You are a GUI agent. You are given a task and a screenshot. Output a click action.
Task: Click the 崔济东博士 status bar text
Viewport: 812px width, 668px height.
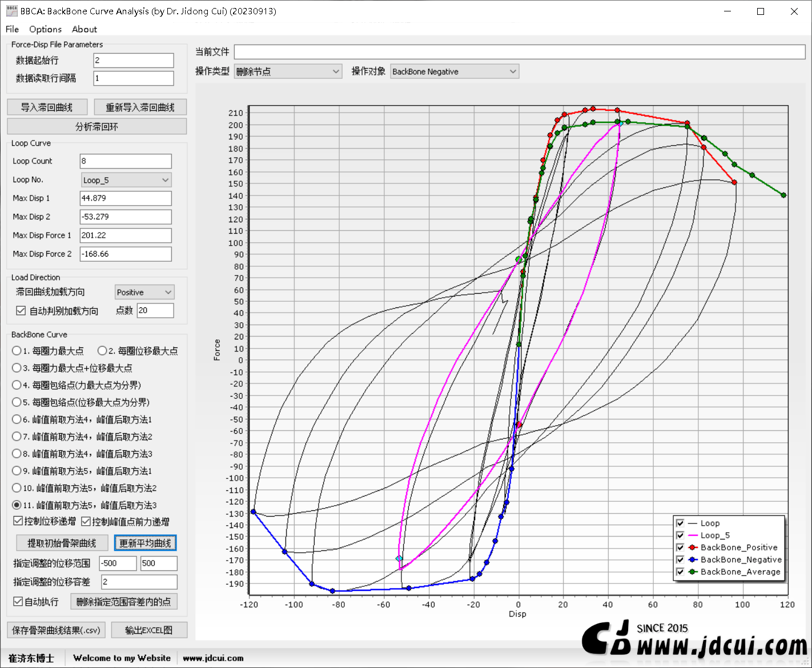31,658
